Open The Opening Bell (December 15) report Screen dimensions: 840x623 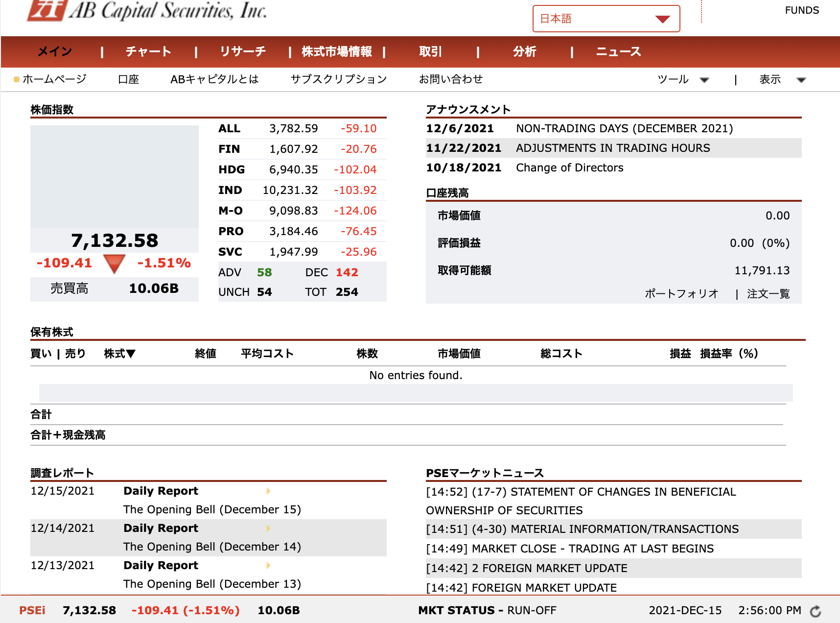212,509
